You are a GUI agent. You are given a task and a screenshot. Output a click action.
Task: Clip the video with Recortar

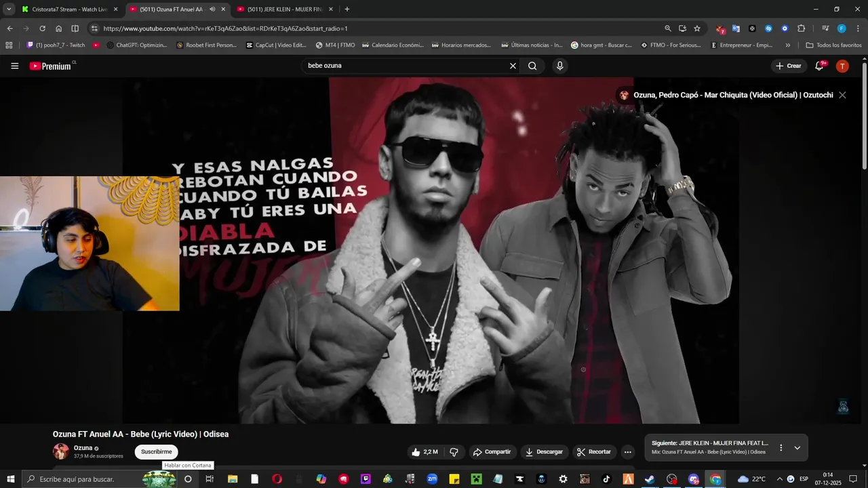[594, 452]
